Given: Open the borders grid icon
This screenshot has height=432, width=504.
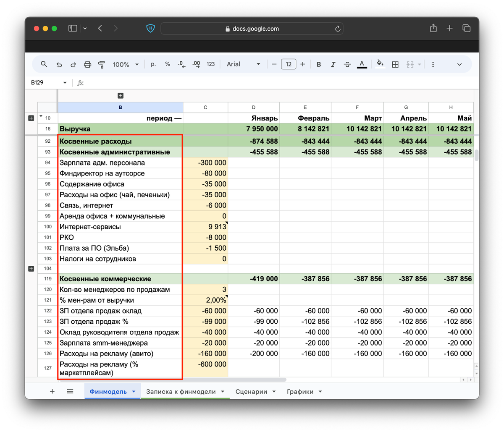Looking at the screenshot, I should pos(395,64).
